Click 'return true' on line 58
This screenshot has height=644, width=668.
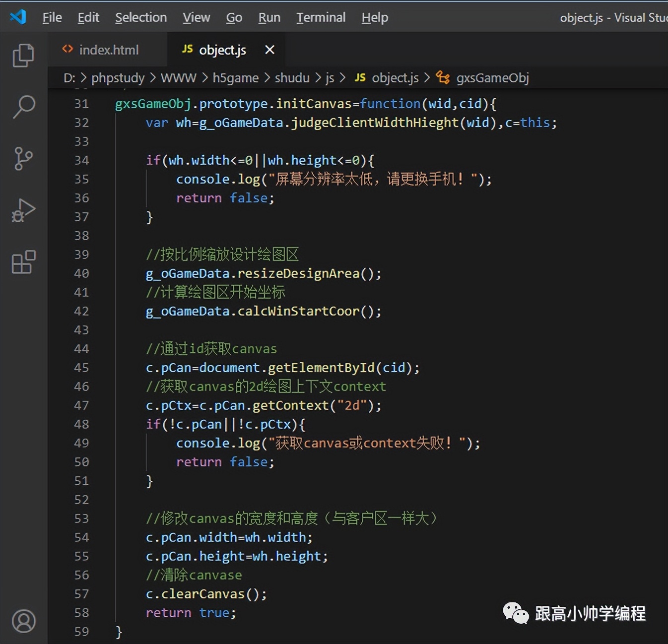(x=188, y=613)
